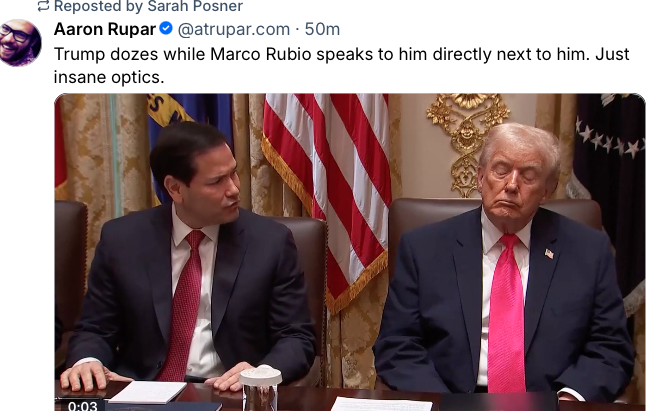Click the Aaron Rupar display name
The width and height of the screenshot is (653, 411).
point(105,29)
